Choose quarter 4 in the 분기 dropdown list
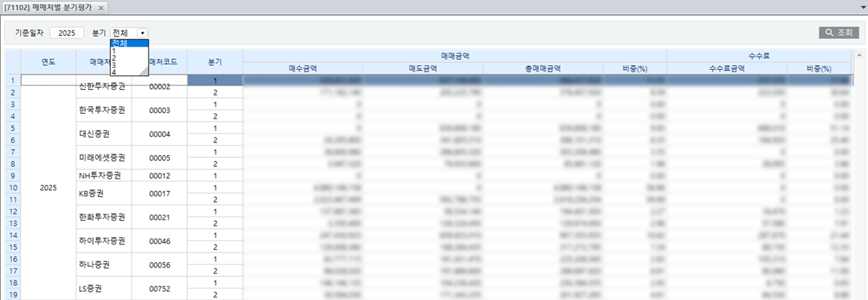 [129, 71]
